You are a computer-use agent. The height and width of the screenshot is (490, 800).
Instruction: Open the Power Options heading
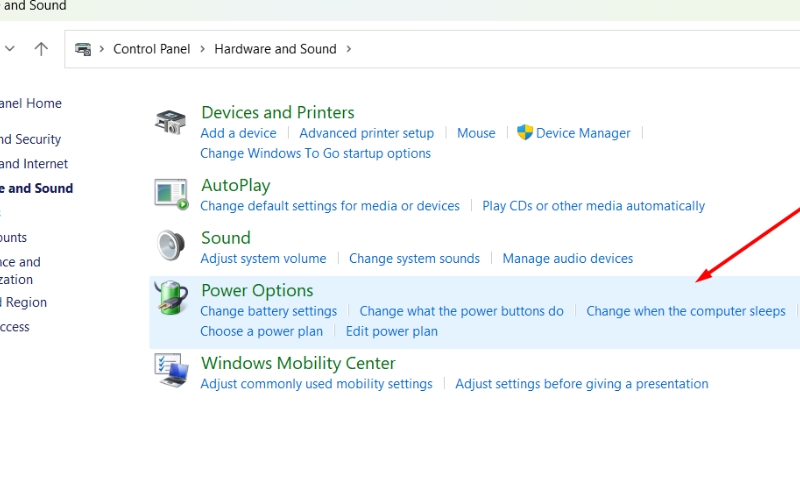257,290
